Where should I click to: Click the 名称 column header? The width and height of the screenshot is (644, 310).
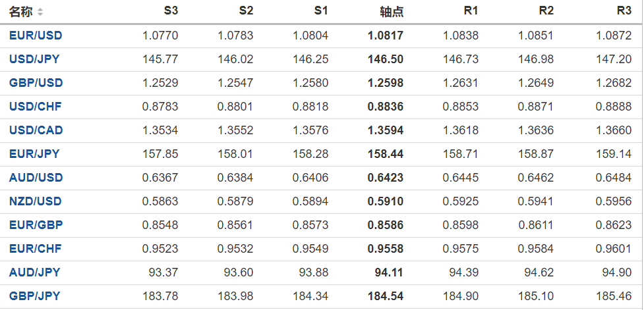pos(20,12)
